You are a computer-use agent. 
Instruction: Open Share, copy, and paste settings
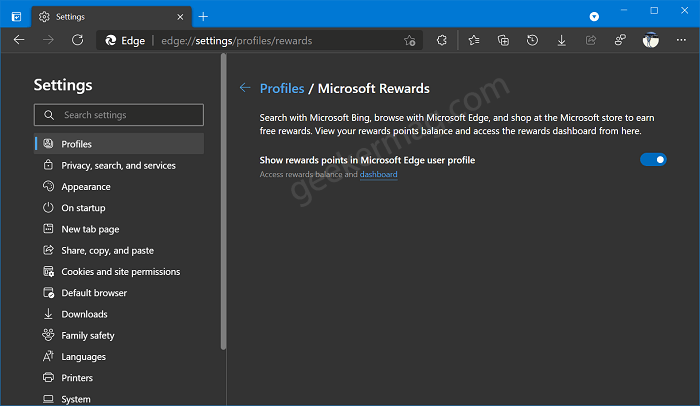tap(119, 251)
